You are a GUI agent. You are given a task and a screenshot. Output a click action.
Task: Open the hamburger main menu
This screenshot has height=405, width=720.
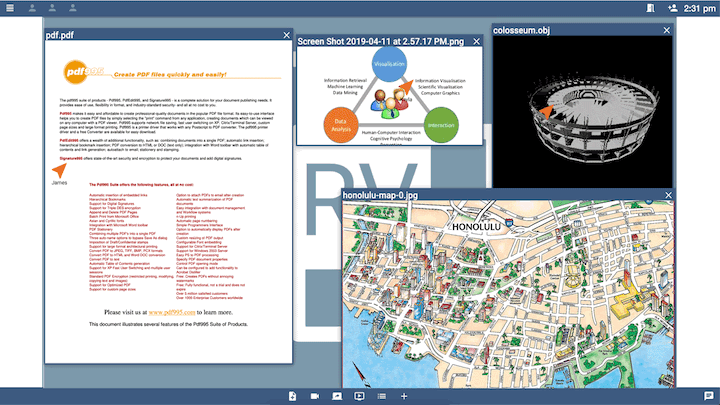[x=10, y=8]
